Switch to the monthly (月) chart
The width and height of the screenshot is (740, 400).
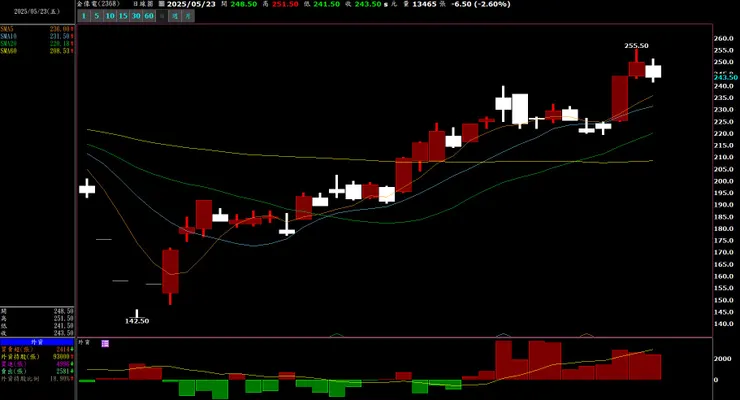[188, 16]
